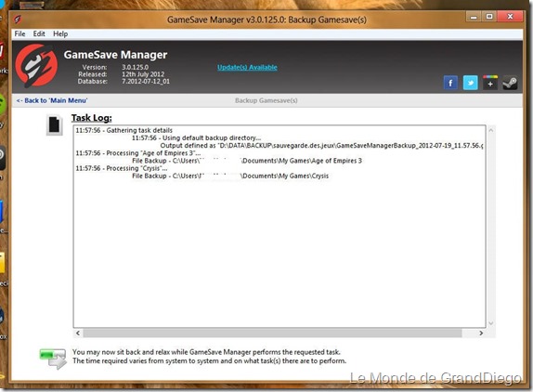Image resolution: width=533 pixels, height=392 pixels.
Task: Click the horizontal scrollbar thumb in task log
Action: (x=272, y=333)
